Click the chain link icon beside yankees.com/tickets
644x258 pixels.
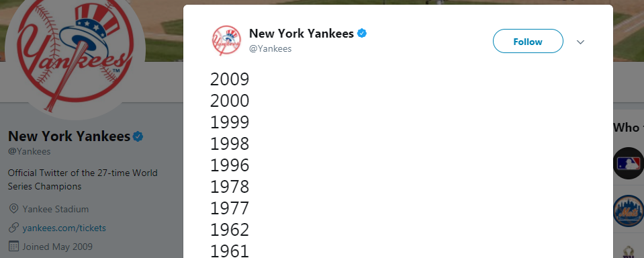tap(13, 228)
